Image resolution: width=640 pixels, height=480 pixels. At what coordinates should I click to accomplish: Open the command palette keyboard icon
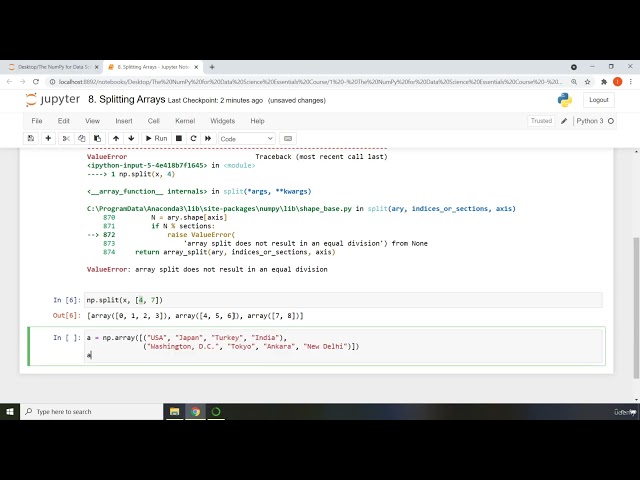(288, 138)
